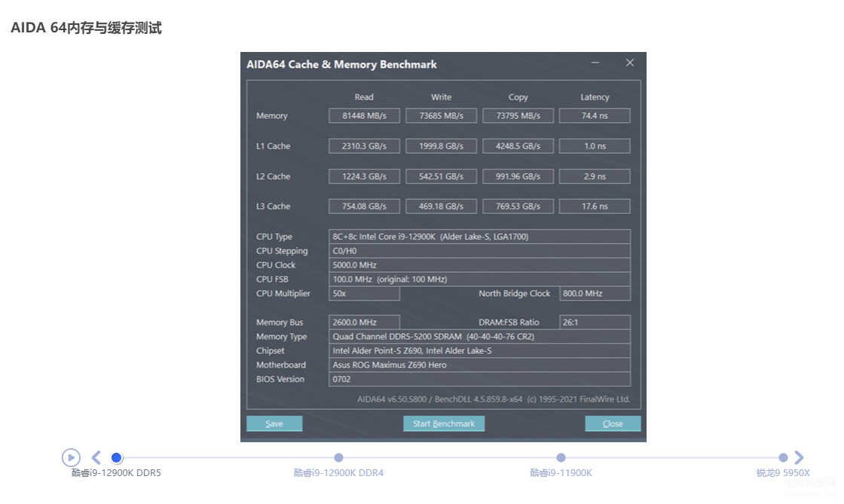Minimize the AIDA64 benchmark window

click(x=595, y=63)
